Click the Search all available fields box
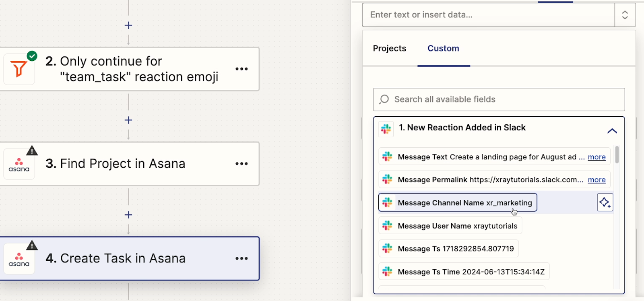Image resolution: width=644 pixels, height=301 pixels. (499, 99)
